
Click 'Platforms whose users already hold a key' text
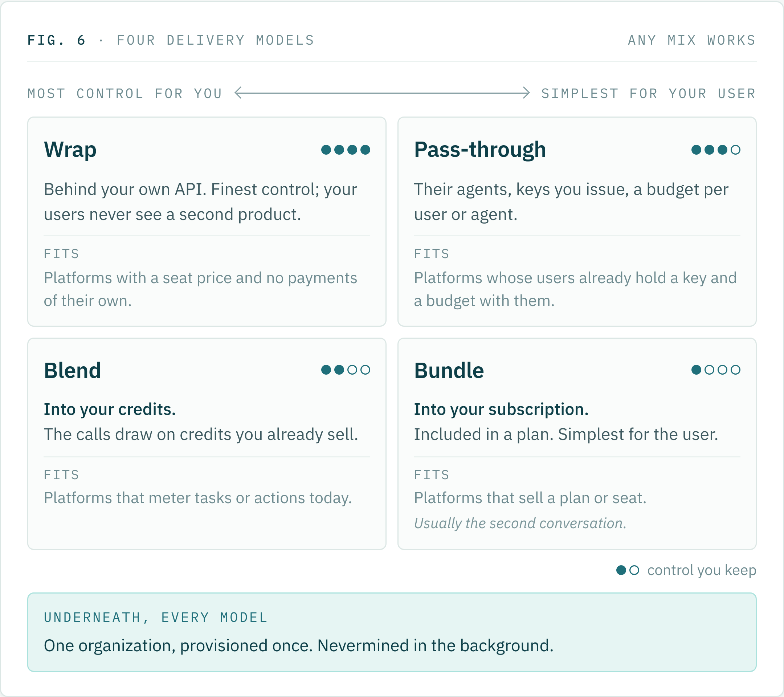575,289
